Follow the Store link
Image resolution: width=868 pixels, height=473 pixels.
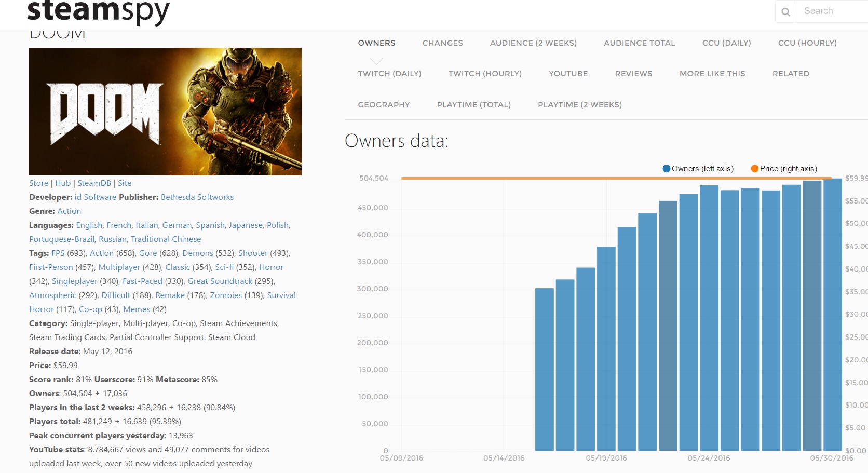[38, 183]
